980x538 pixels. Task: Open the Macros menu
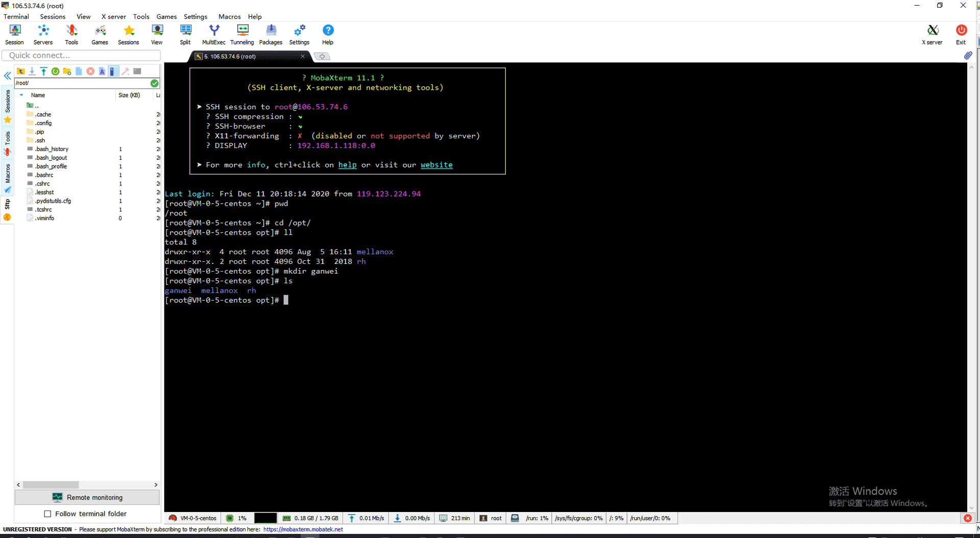[x=229, y=16]
